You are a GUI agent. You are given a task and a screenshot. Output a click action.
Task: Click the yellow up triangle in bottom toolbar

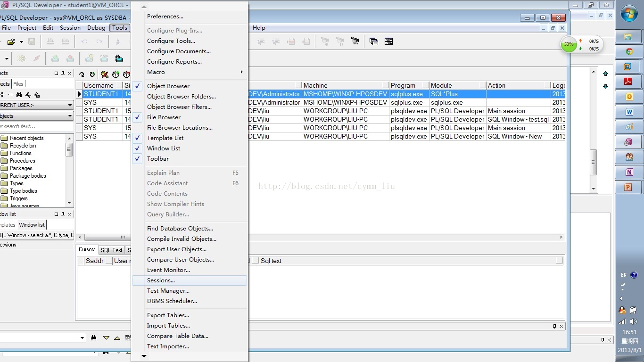117,338
